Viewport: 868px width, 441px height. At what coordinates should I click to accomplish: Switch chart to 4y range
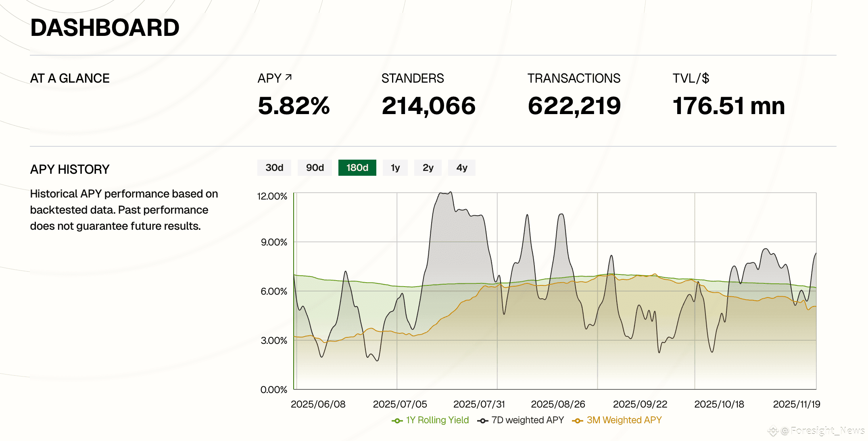[461, 168]
